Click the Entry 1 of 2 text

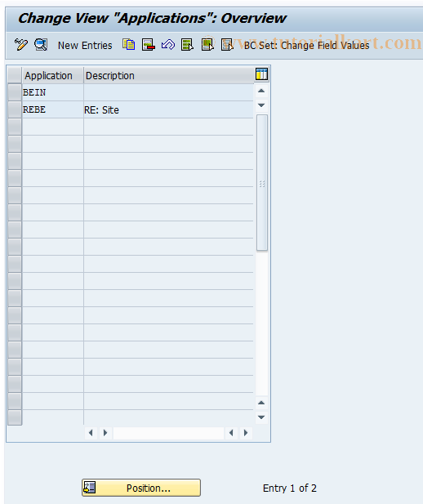[x=290, y=488]
